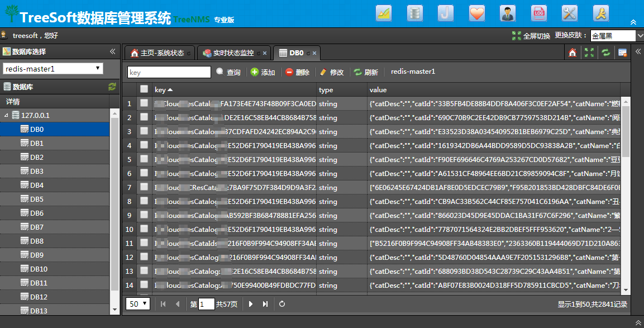Click the heart icon in header
The height and width of the screenshot is (328, 644).
[x=477, y=13]
